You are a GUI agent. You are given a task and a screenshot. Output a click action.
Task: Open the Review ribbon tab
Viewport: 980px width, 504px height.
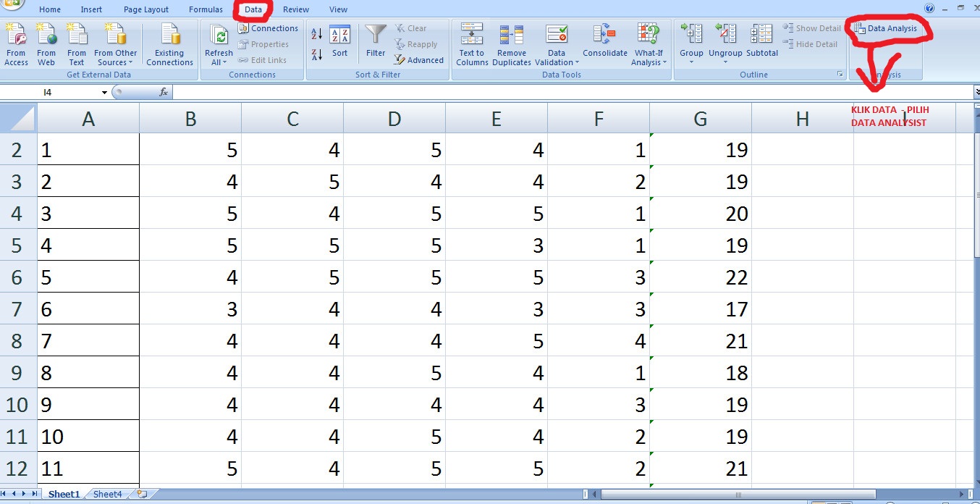point(296,9)
